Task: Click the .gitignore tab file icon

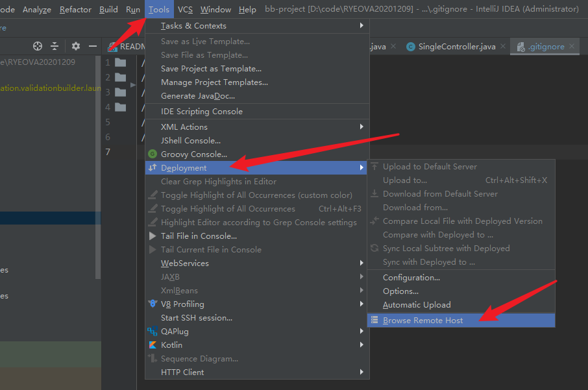Action: [x=521, y=47]
